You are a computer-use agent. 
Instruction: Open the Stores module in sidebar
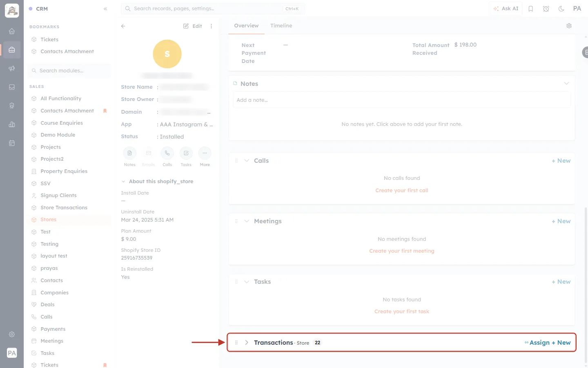(x=48, y=220)
